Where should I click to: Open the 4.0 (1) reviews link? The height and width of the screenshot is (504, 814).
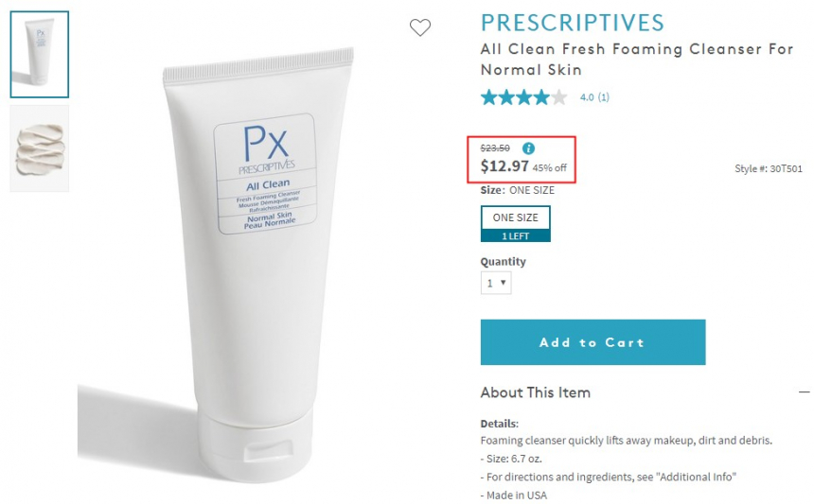(x=594, y=97)
